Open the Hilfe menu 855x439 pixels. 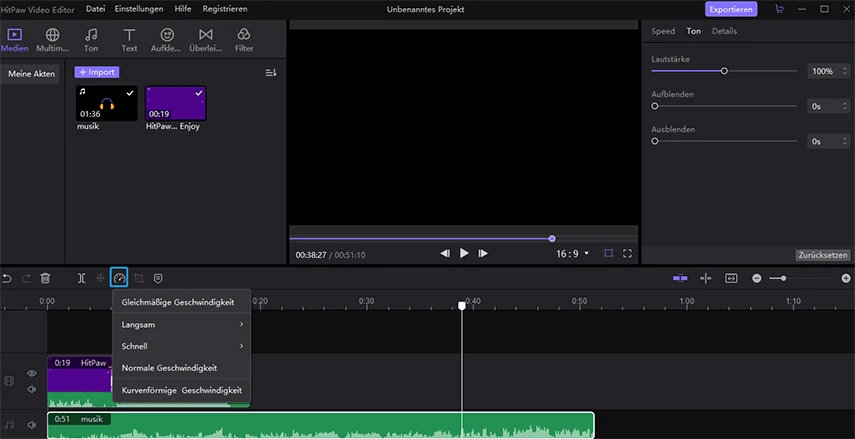183,9
